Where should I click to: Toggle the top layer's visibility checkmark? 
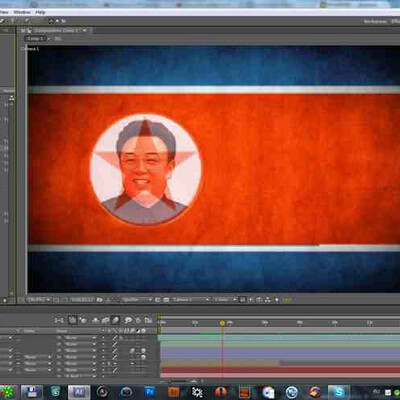point(10,338)
